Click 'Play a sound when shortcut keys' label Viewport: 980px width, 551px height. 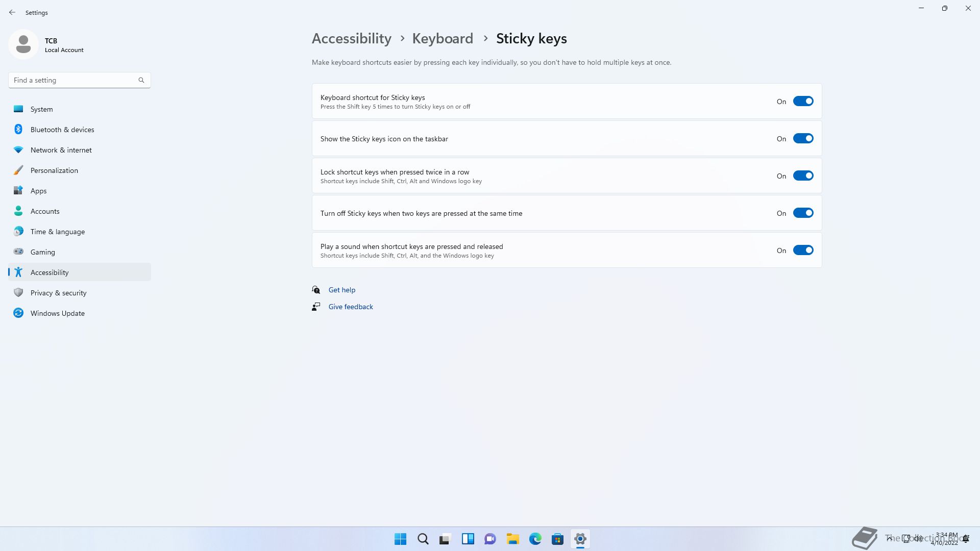[411, 246]
